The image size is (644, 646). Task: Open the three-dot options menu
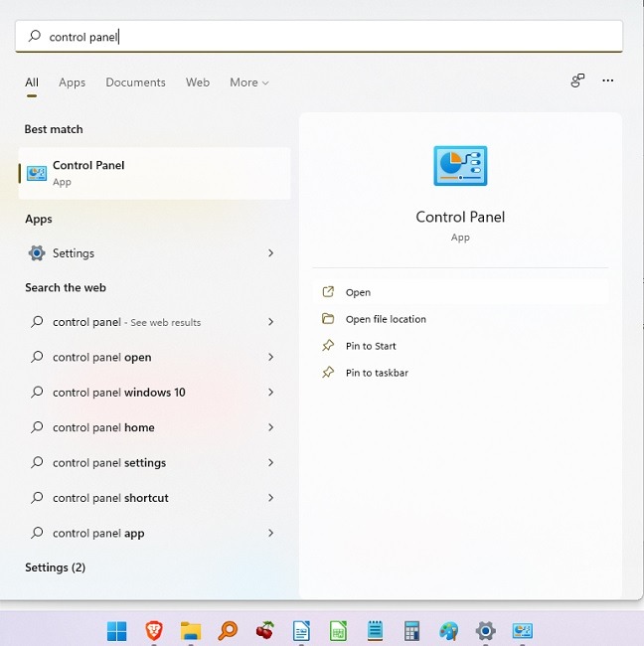[x=608, y=81]
